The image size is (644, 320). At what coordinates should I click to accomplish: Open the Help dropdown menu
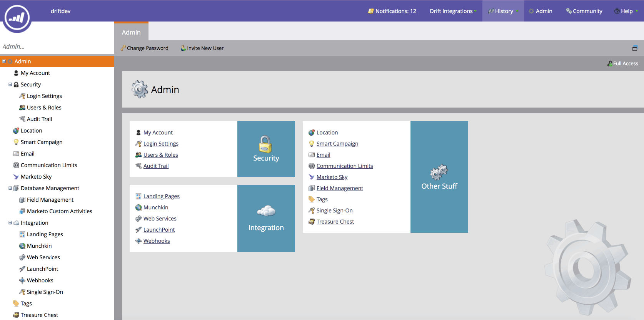coord(626,11)
